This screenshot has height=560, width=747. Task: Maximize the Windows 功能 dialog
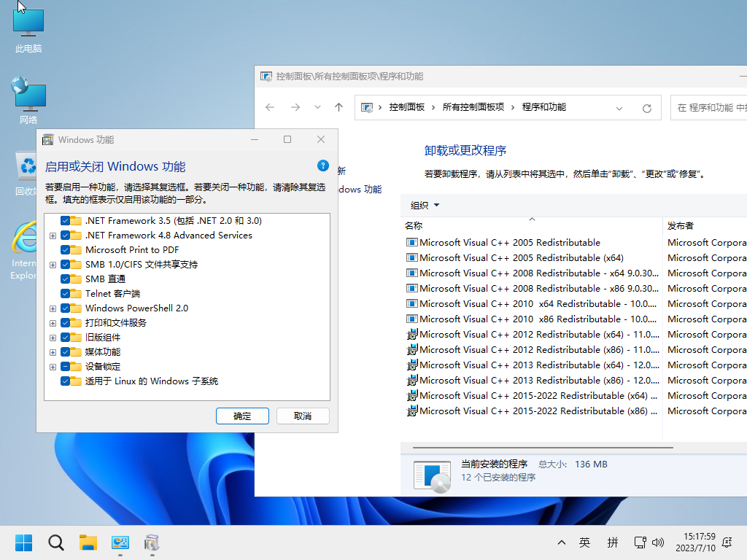click(x=287, y=139)
